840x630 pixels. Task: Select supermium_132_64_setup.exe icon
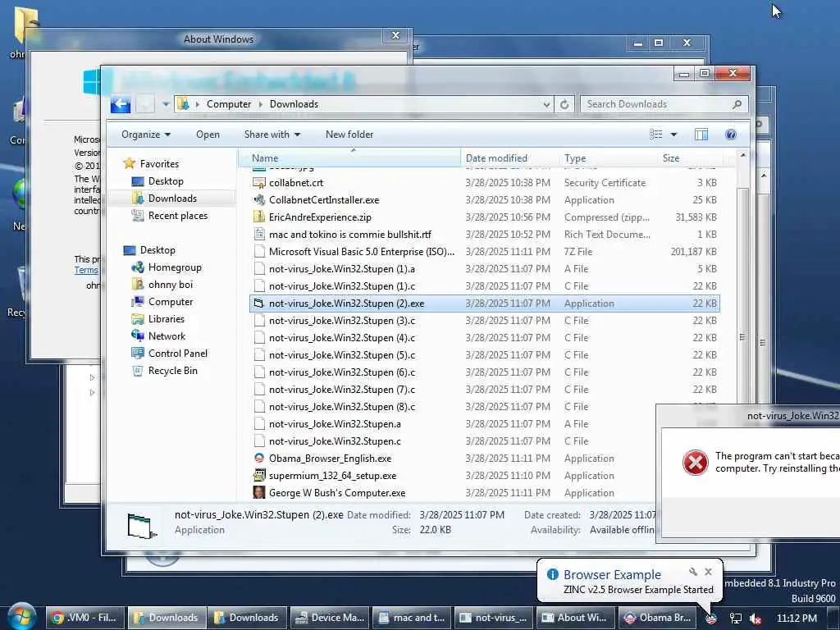tap(259, 475)
